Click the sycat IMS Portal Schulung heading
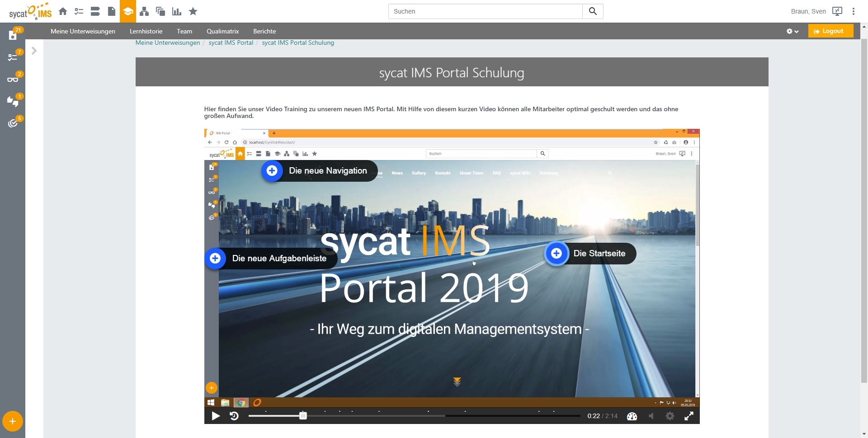Viewport: 868px width, 438px height. pos(452,73)
